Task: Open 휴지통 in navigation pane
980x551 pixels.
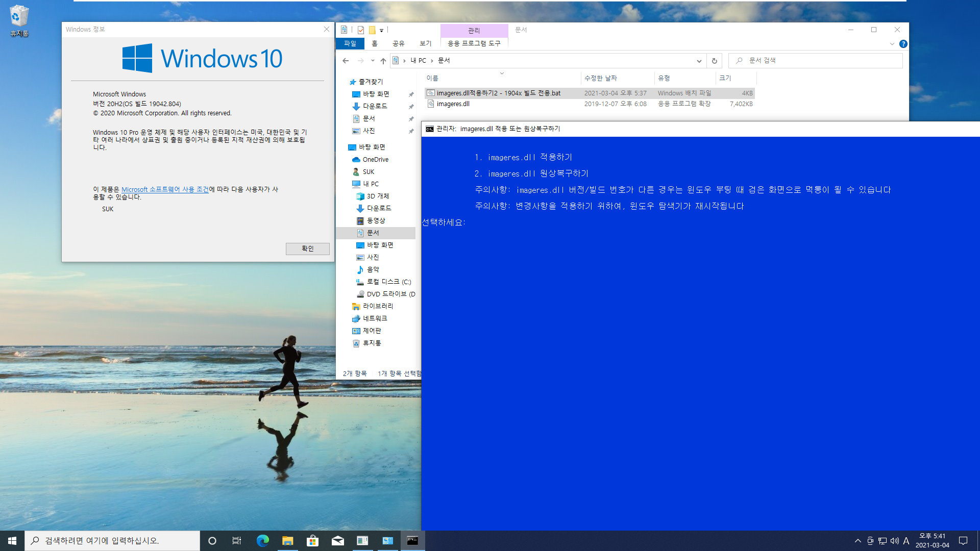Action: click(x=372, y=343)
